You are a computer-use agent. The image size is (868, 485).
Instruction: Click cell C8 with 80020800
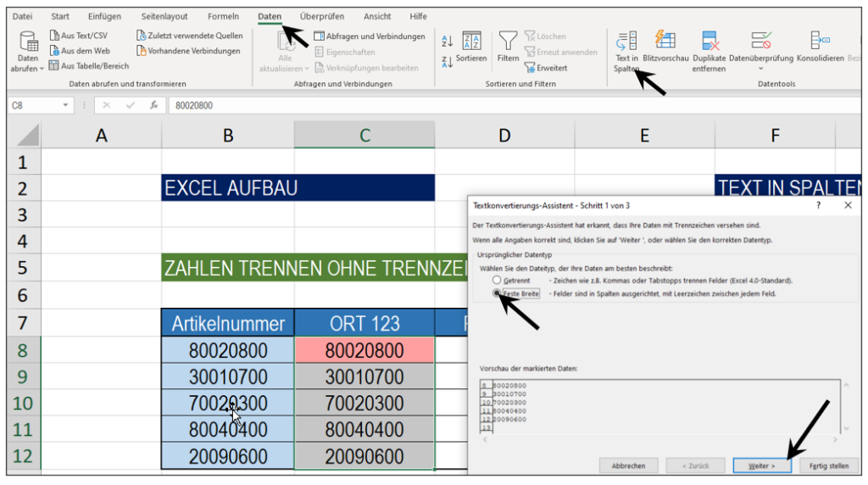(364, 350)
